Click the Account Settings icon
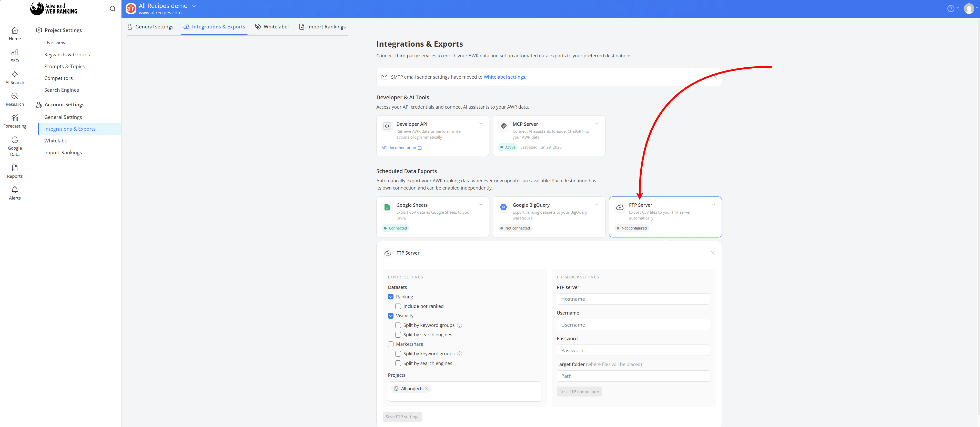The height and width of the screenshot is (427, 980). (39, 105)
